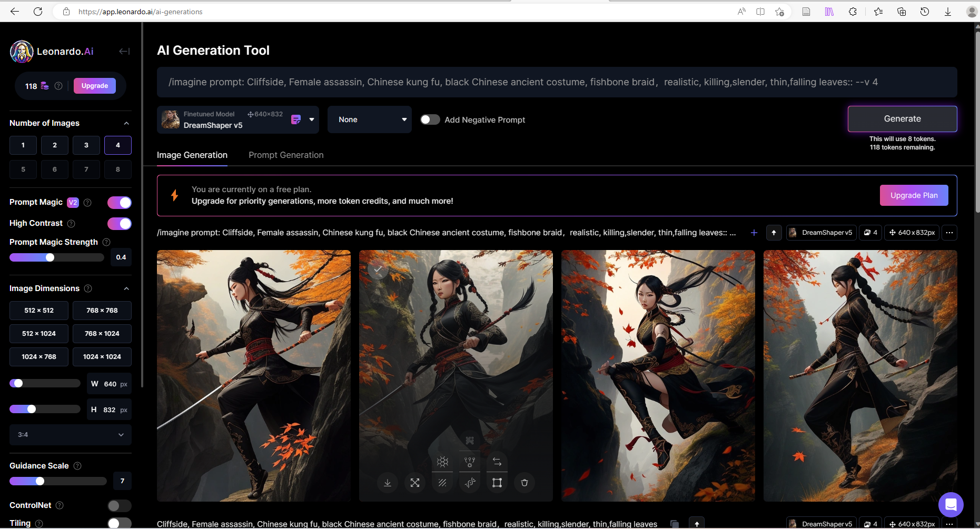The image size is (980, 529).
Task: Switch to the Prompt Generation tab
Action: tap(286, 155)
